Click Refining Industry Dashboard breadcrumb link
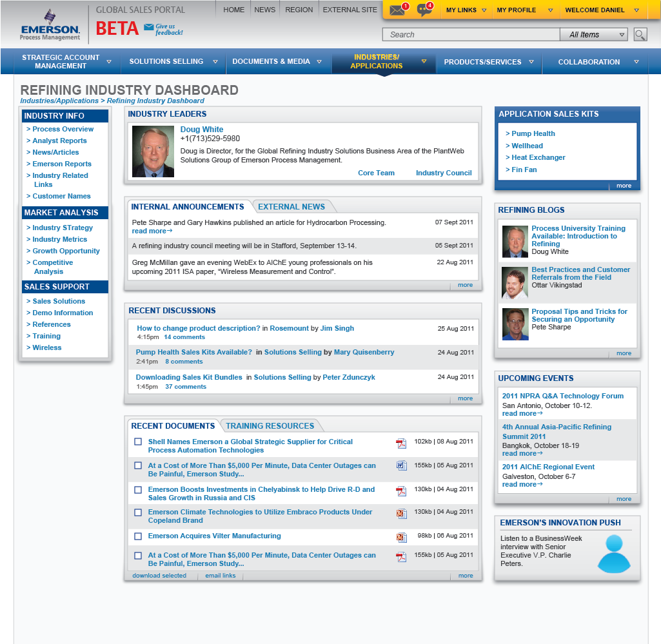This screenshot has height=644, width=661. [x=155, y=101]
